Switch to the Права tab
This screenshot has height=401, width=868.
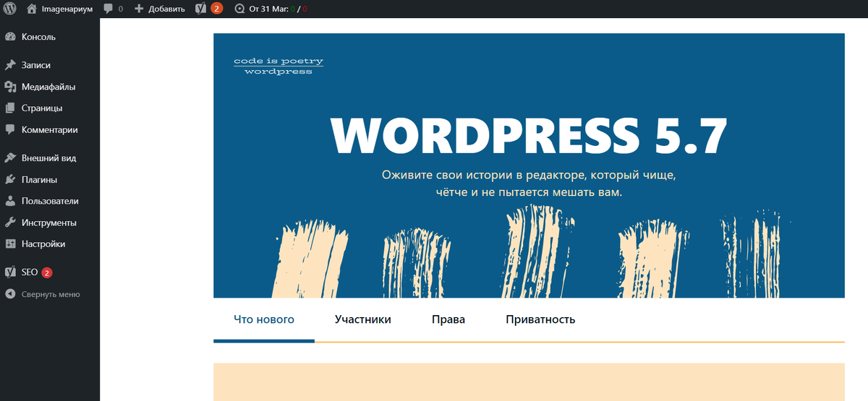[448, 319]
